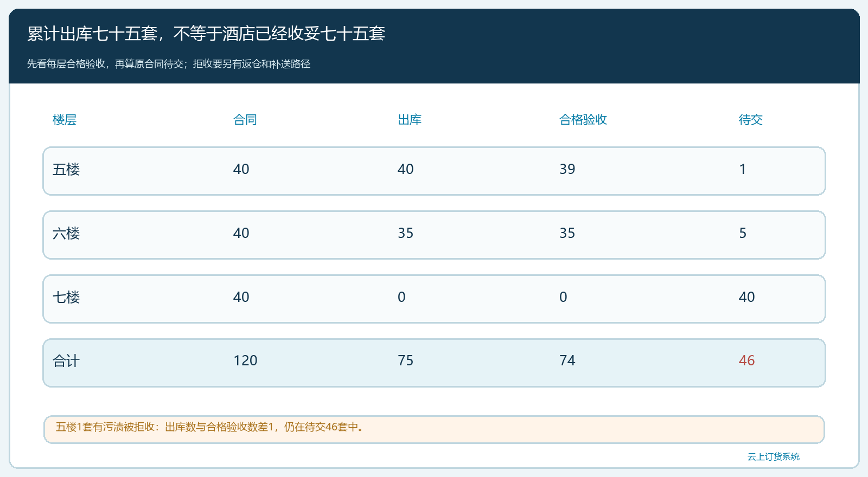Click the note about 五楼1套有污渍被拒收
Screen dimensions: 868x477
coord(434,429)
